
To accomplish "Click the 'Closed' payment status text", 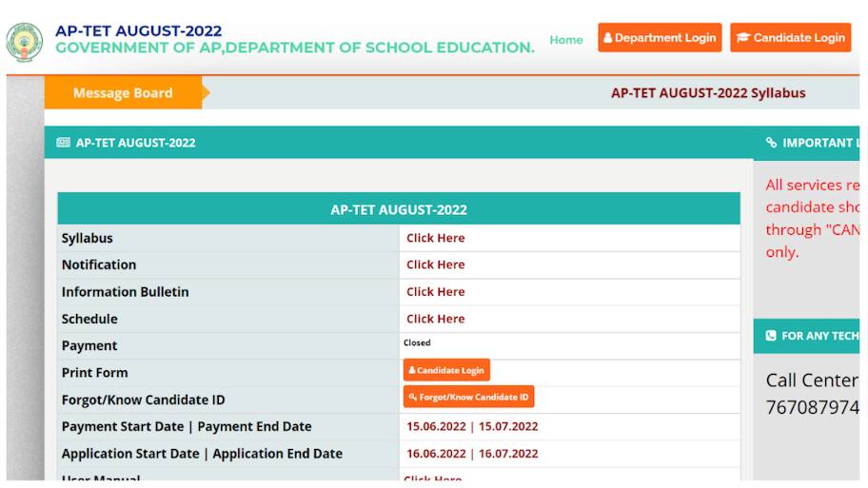I will click(x=417, y=343).
